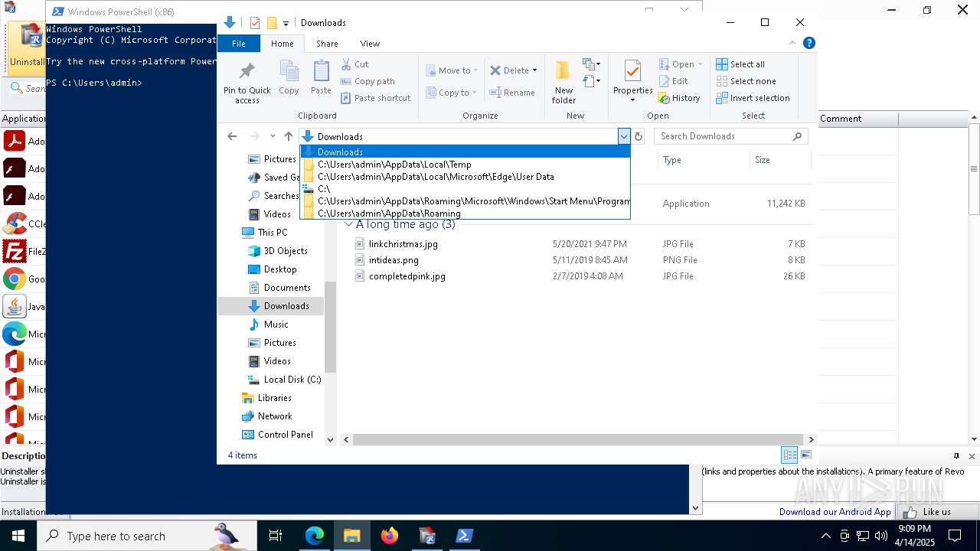Image resolution: width=980 pixels, height=551 pixels.
Task: Switch to Large icons view layout icon
Action: click(x=805, y=455)
